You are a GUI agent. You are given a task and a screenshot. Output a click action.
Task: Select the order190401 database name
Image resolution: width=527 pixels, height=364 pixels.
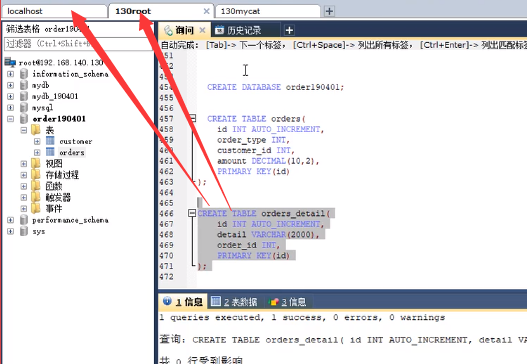[x=59, y=119]
